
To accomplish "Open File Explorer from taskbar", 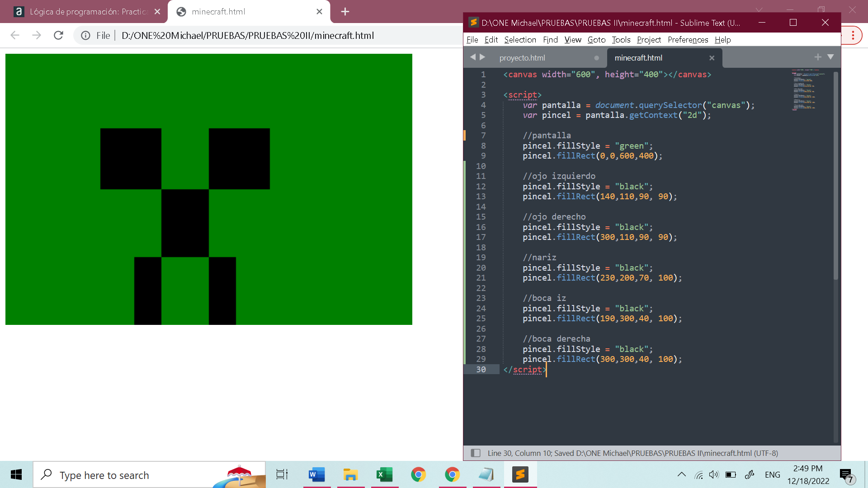I will click(x=350, y=474).
